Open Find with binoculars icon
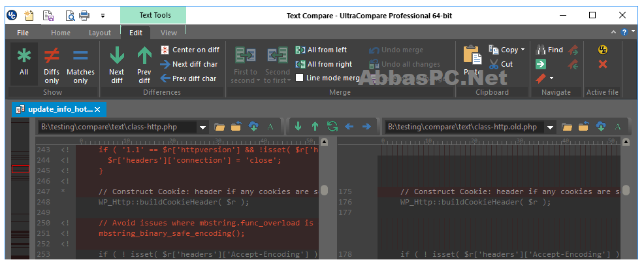Viewport: 644px width, 264px height. coord(549,50)
